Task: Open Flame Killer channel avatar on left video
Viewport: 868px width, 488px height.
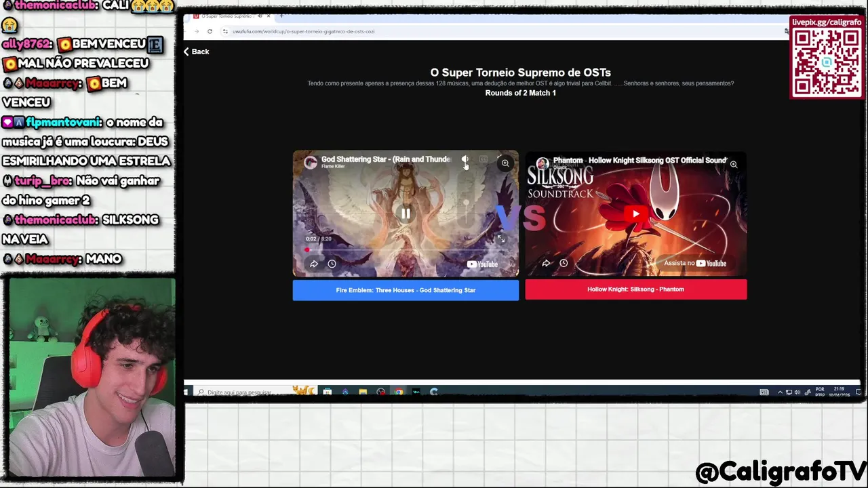Action: 311,162
